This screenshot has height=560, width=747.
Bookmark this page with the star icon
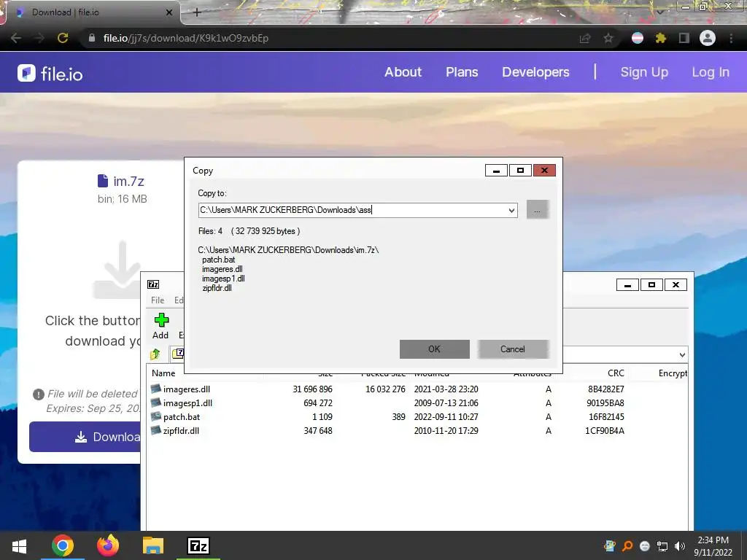pyautogui.click(x=608, y=38)
